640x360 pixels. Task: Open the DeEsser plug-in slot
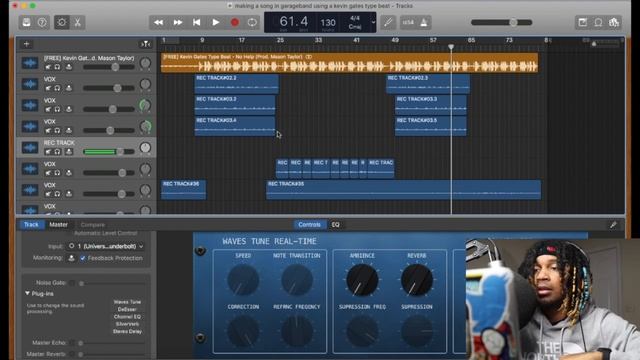[127, 309]
